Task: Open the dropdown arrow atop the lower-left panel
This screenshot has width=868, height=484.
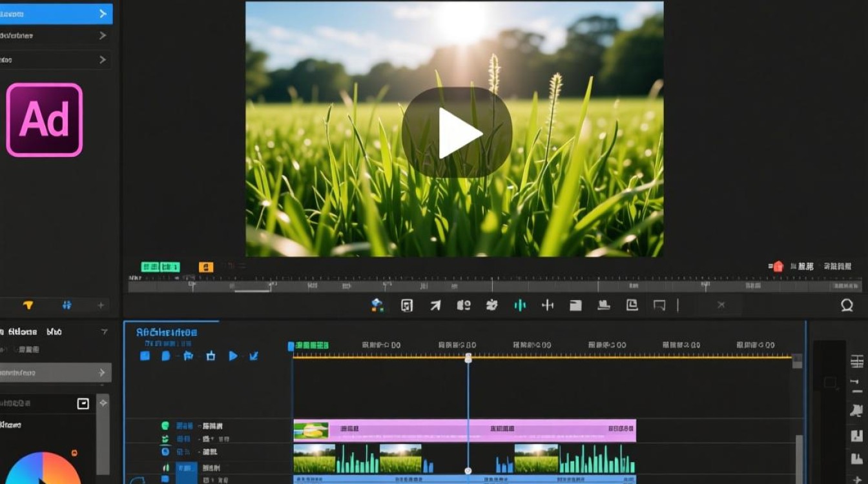Action: tap(104, 332)
